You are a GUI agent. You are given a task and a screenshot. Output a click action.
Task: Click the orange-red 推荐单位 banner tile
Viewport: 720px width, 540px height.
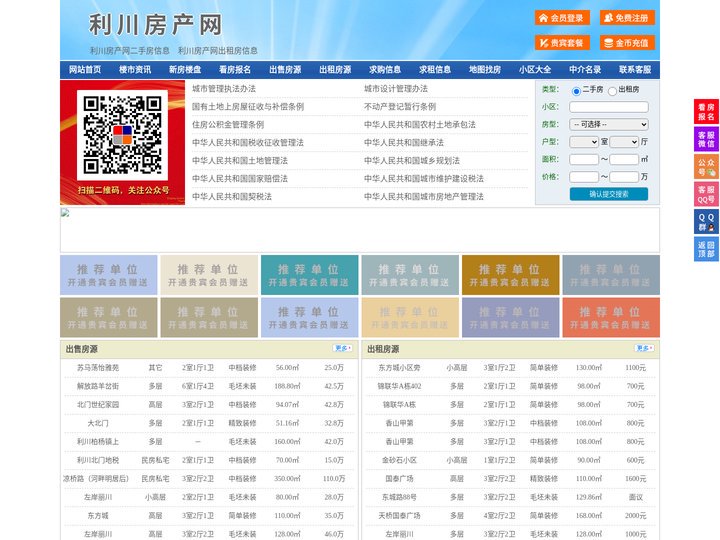(x=611, y=317)
